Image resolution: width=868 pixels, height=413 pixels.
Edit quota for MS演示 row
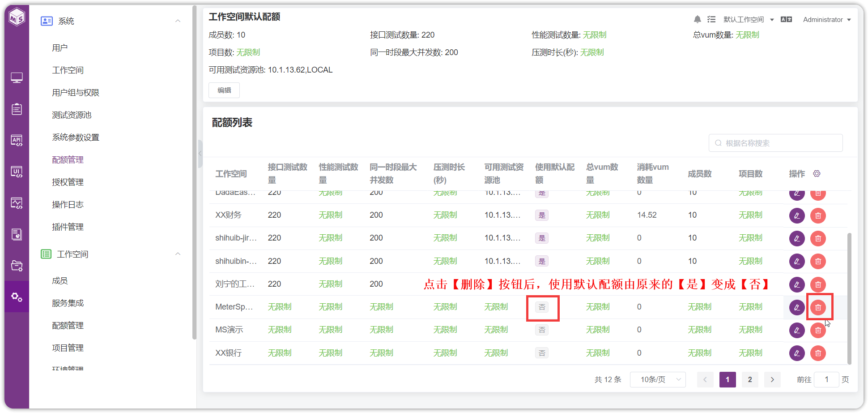click(797, 330)
